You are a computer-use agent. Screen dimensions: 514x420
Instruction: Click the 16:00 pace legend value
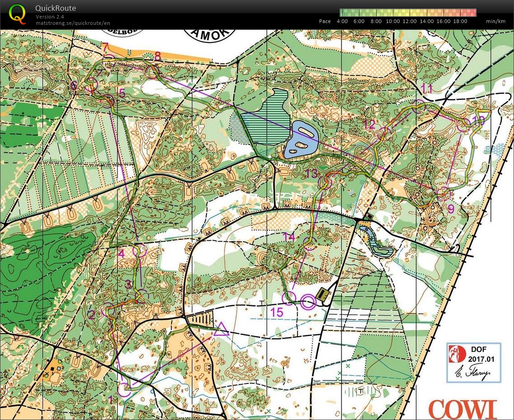point(444,21)
